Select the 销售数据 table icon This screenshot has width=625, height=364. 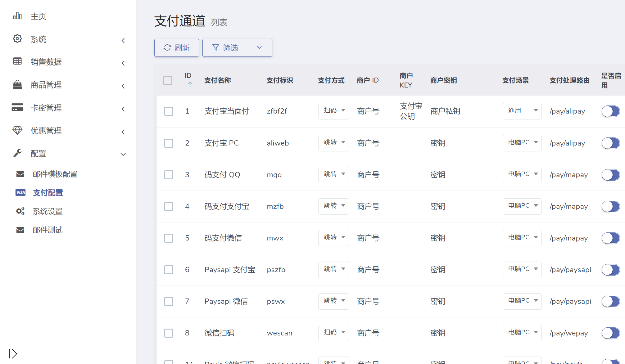(17, 62)
